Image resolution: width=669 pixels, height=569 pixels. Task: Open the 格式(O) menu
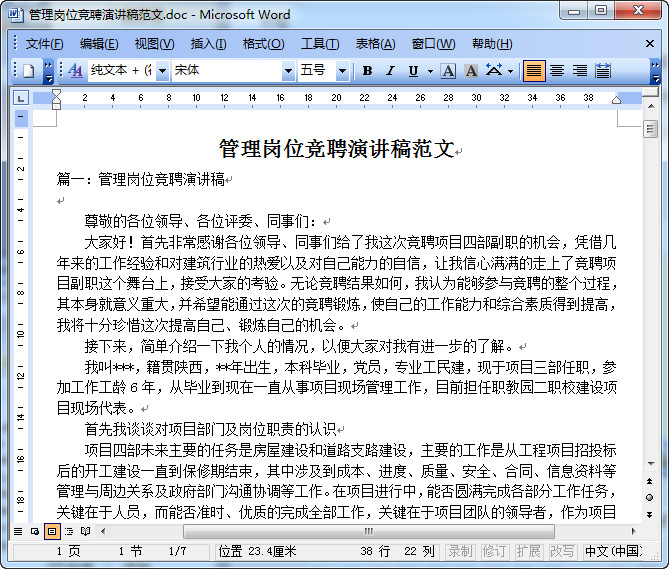pyautogui.click(x=263, y=44)
